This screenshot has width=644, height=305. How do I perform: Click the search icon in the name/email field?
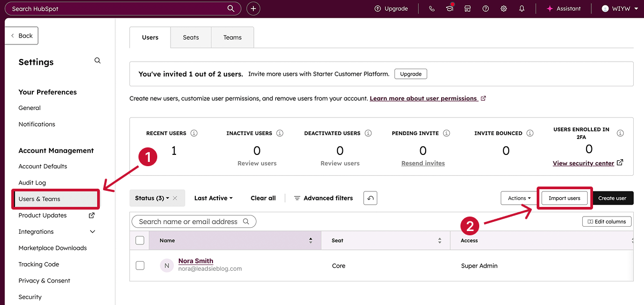(246, 221)
